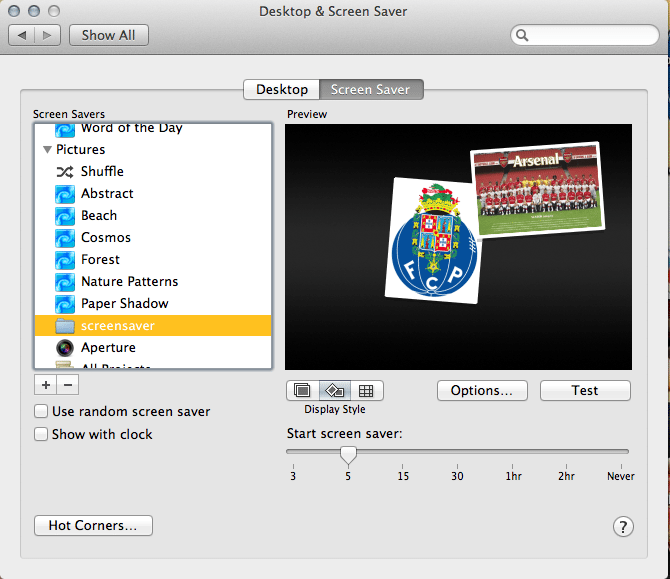Select Abstract in the screen savers list
The height and width of the screenshot is (579, 670).
[153, 194]
